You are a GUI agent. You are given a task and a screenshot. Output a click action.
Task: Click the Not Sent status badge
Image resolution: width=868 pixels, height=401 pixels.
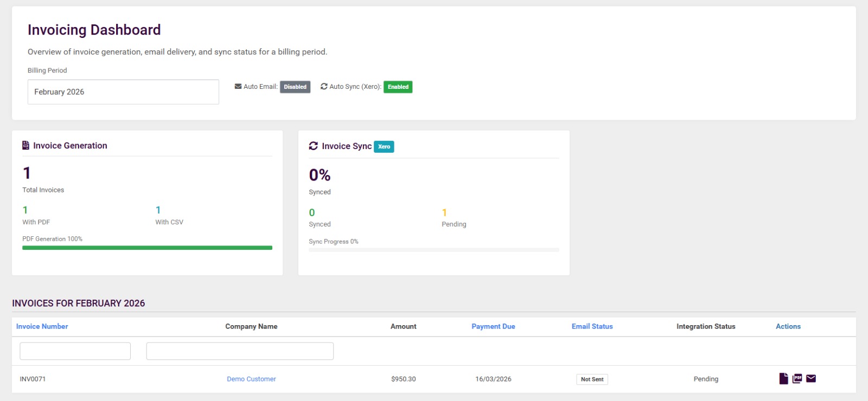point(592,379)
